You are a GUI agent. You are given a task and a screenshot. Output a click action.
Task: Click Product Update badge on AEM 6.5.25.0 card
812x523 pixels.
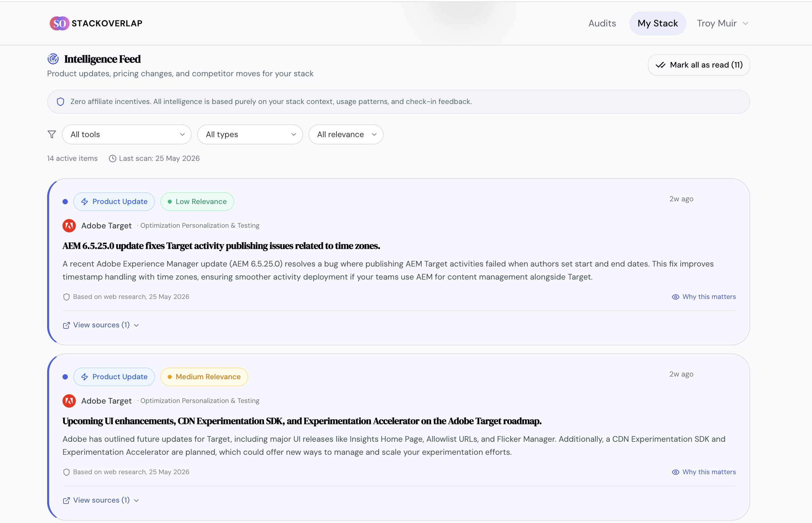(114, 202)
